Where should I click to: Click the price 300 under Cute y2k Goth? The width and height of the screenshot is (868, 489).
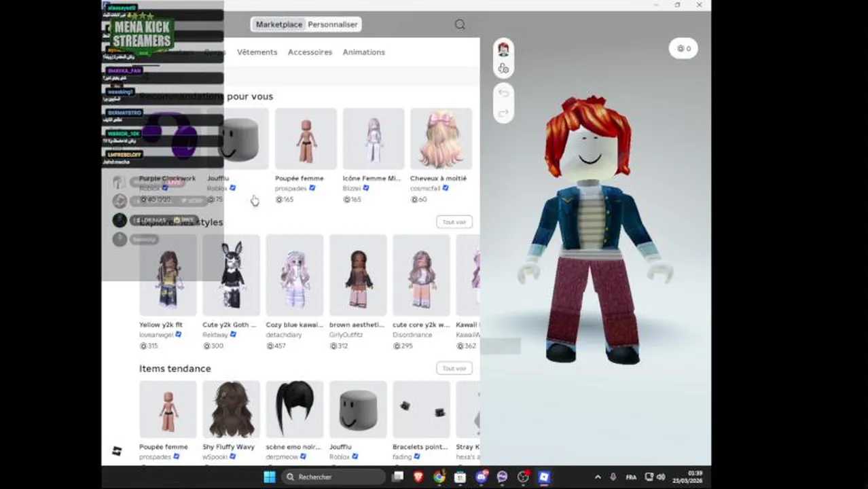pos(213,346)
